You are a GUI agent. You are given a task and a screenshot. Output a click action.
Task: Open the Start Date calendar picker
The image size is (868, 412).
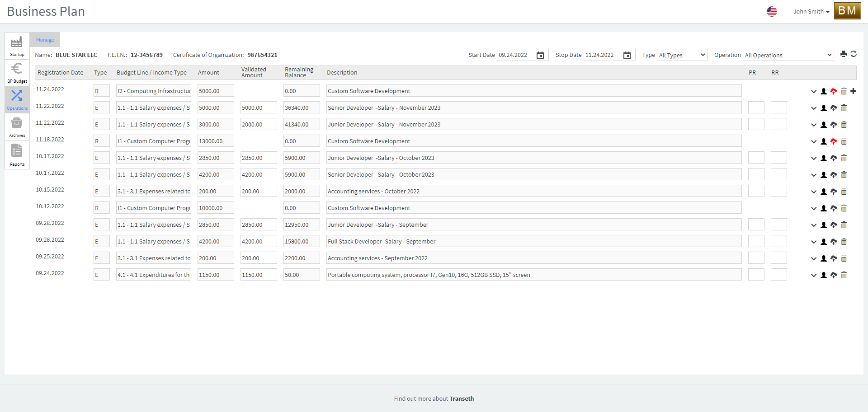(540, 55)
